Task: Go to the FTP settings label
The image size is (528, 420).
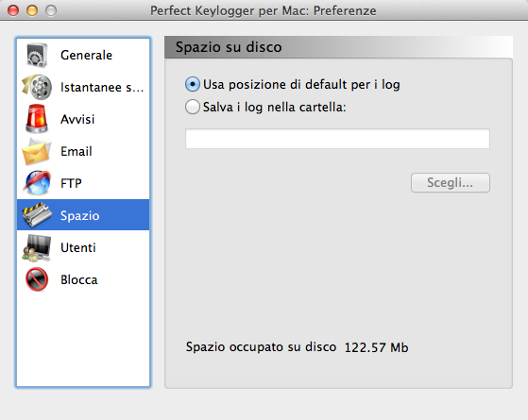Action: [71, 183]
